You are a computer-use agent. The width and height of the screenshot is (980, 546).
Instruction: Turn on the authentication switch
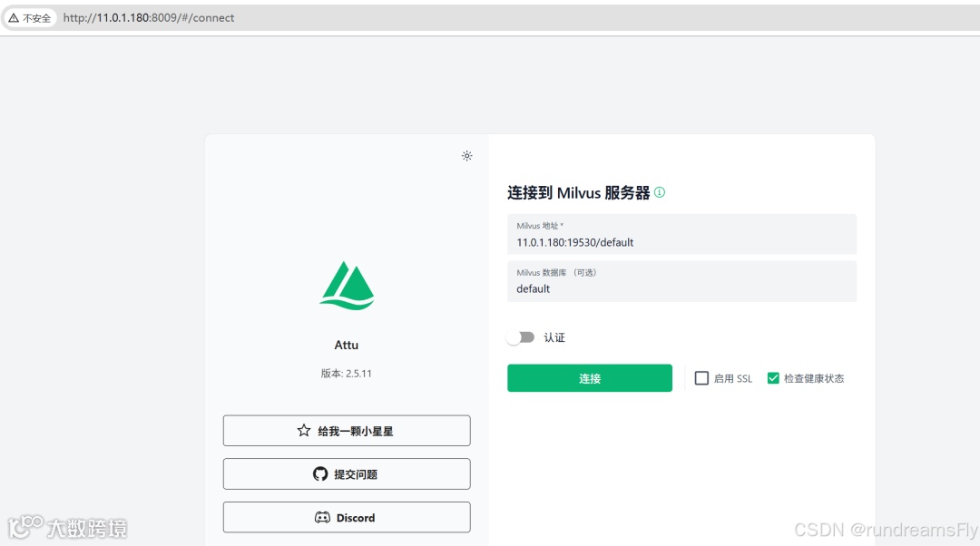click(x=521, y=337)
